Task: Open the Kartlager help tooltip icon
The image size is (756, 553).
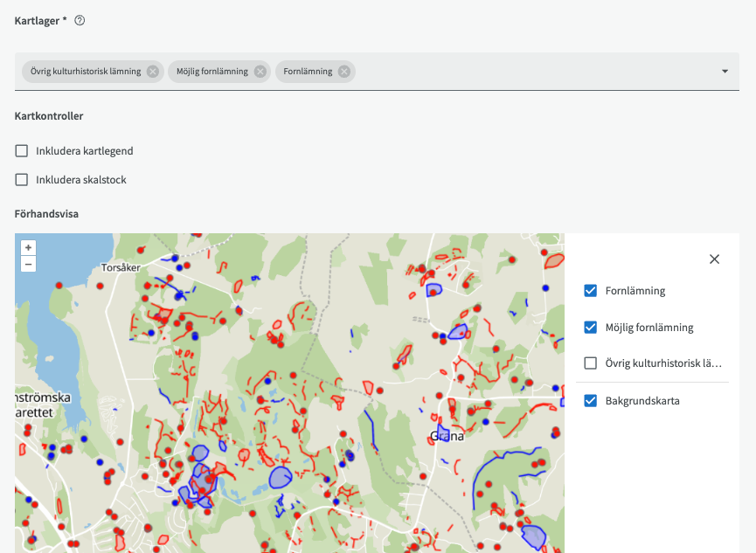Action: [x=80, y=20]
